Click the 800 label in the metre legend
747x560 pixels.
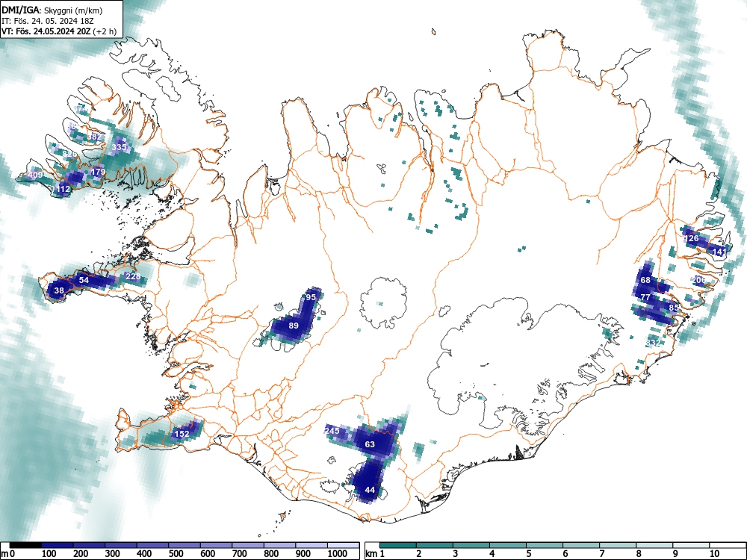tap(272, 554)
